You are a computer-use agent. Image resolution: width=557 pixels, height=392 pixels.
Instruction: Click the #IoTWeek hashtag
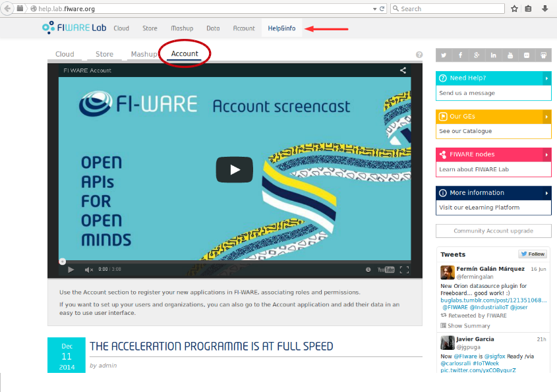(x=486, y=363)
